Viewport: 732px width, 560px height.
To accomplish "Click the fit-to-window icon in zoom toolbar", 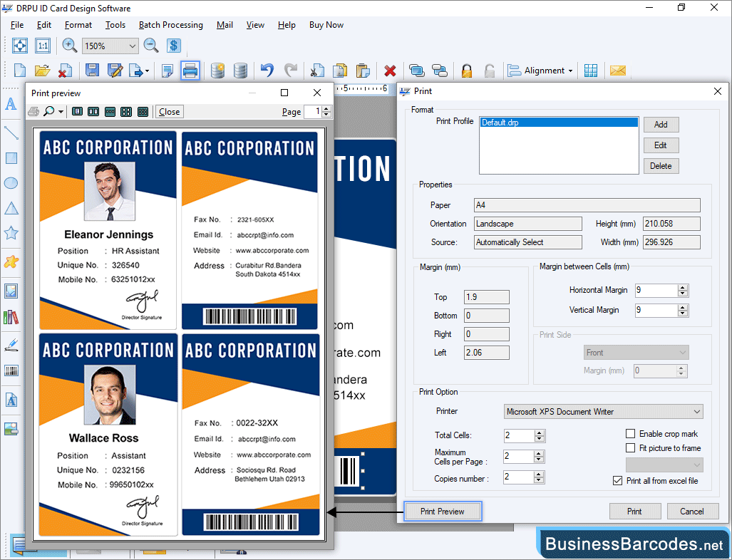I will pos(20,46).
